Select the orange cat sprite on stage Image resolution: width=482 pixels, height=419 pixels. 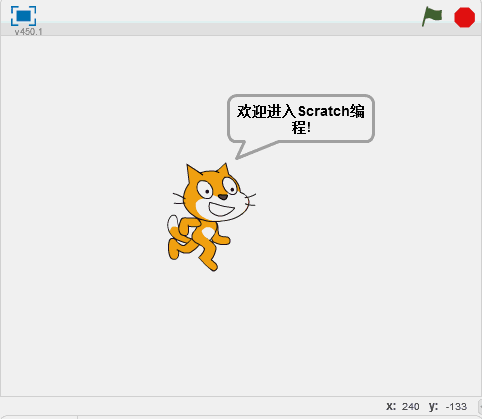[211, 217]
